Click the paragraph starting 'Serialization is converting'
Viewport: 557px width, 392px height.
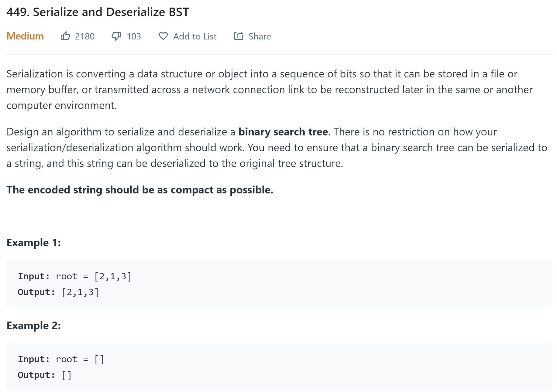click(269, 90)
